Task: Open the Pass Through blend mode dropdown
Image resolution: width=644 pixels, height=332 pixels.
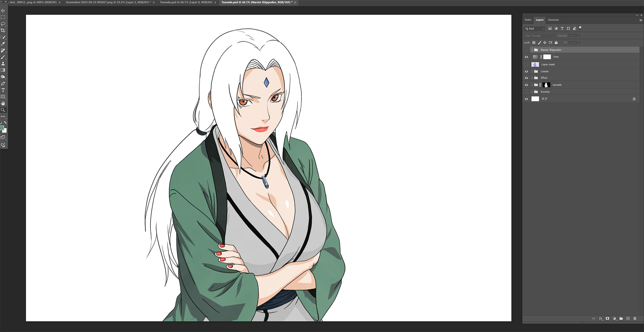Action: pyautogui.click(x=540, y=36)
